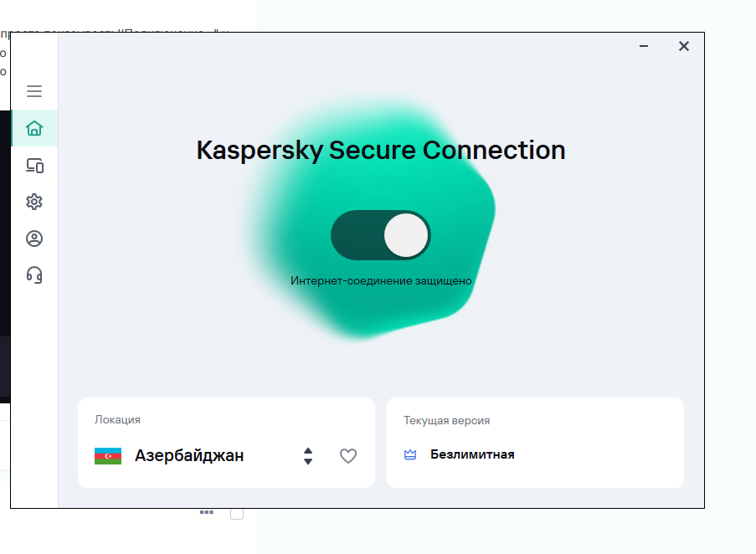Open the hamburger menu in sidebar
Screen dimensions: 756x554
coord(34,91)
